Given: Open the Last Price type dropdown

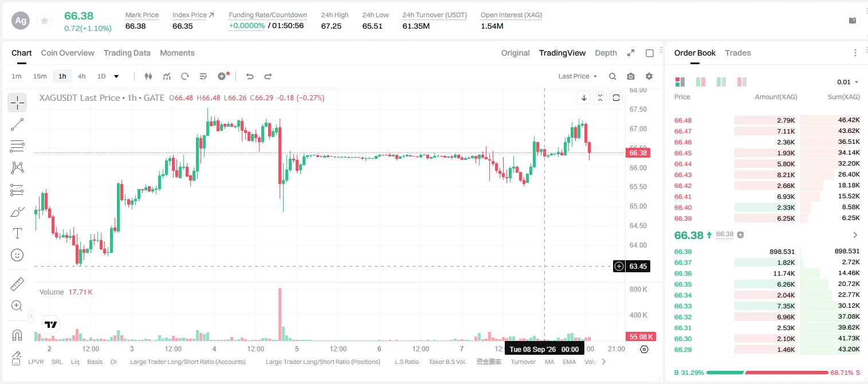Looking at the screenshot, I should coord(578,76).
